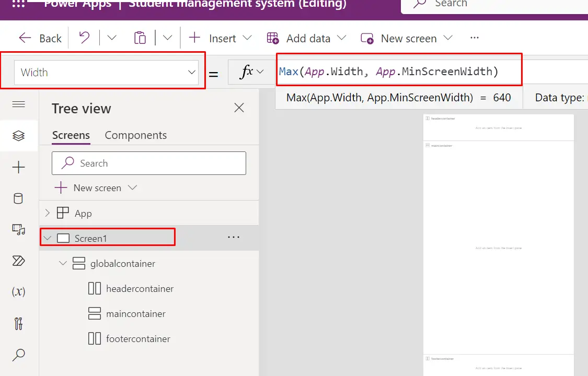This screenshot has width=588, height=376.
Task: Click the top Search box
Action: (x=494, y=5)
